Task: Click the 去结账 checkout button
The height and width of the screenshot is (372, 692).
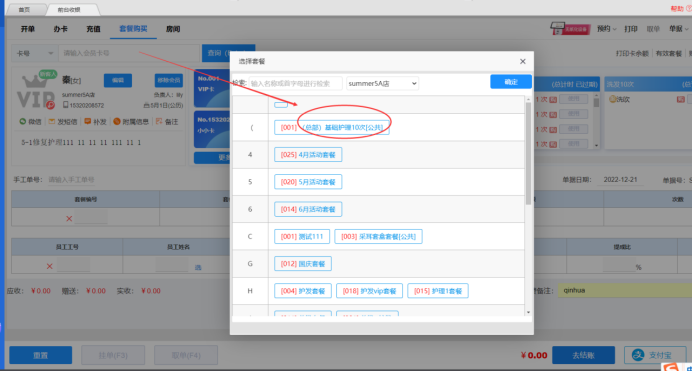Action: 583,355
